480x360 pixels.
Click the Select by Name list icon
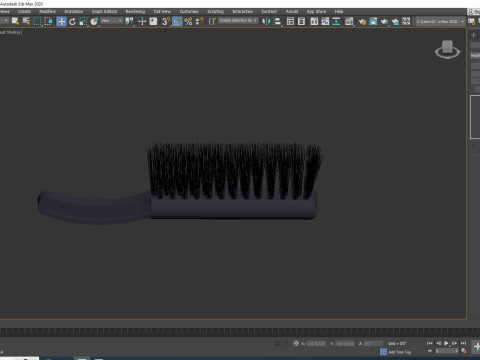tap(26, 21)
